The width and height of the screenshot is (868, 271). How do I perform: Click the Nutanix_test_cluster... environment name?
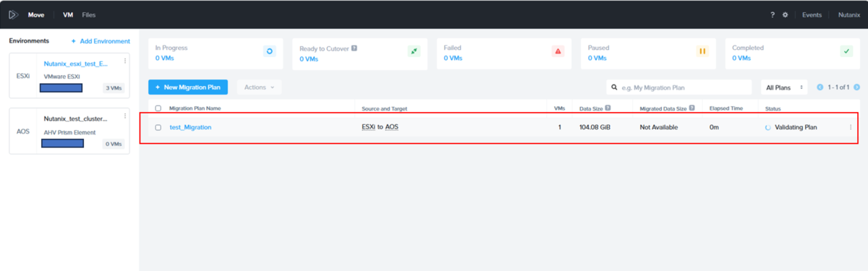coord(76,119)
